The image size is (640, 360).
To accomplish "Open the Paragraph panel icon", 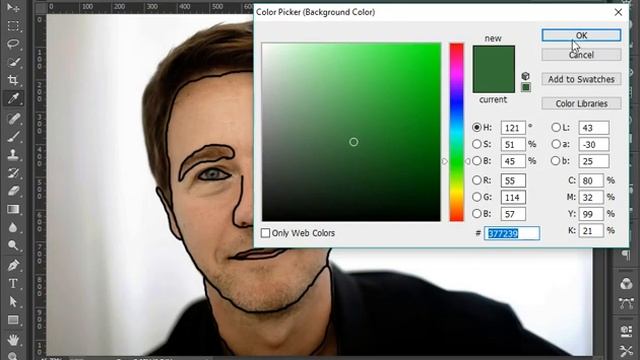I will tap(626, 256).
